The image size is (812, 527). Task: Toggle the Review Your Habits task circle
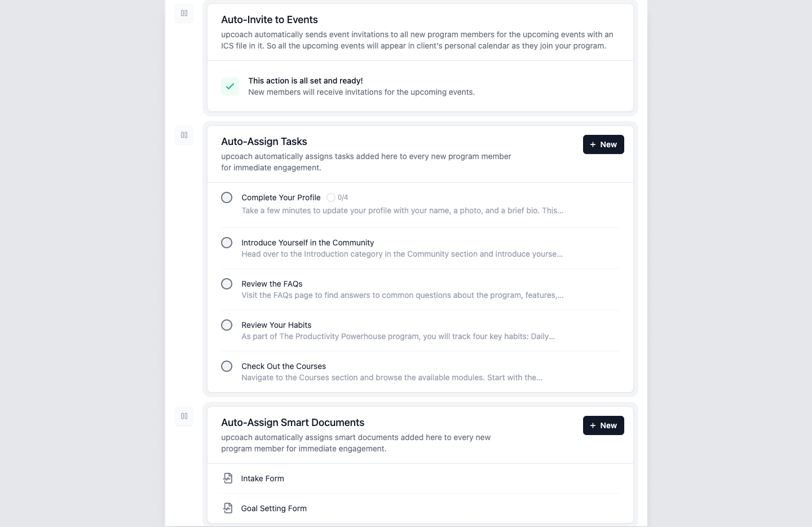[227, 325]
